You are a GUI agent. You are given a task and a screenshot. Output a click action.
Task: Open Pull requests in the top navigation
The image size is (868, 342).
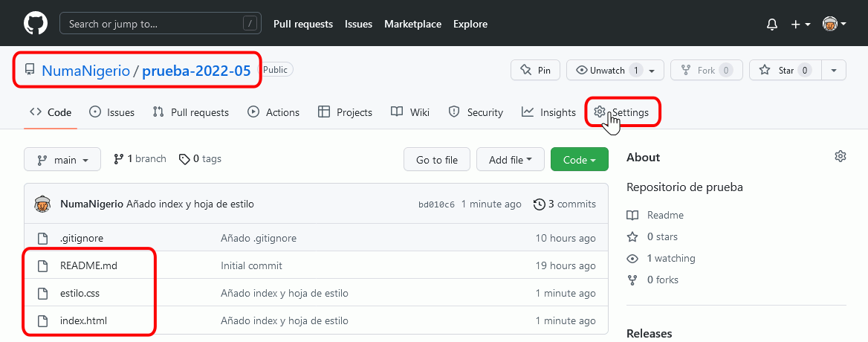303,24
